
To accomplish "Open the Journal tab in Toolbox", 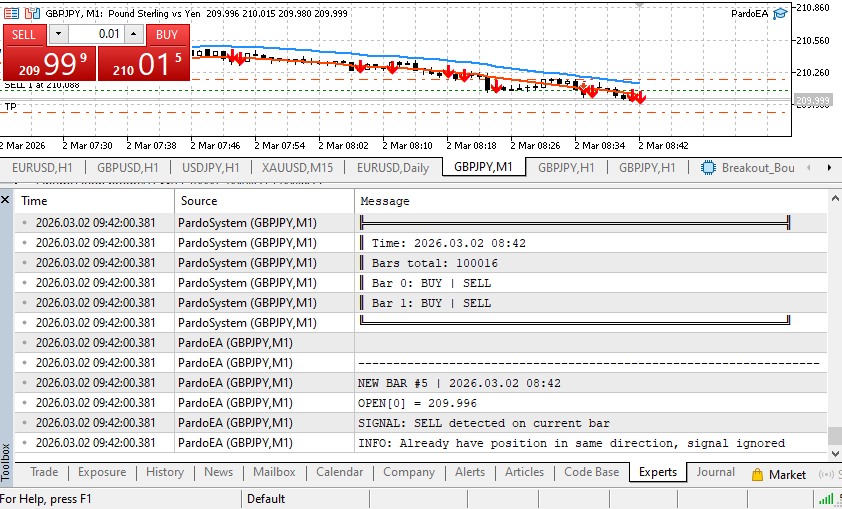I will click(715, 472).
